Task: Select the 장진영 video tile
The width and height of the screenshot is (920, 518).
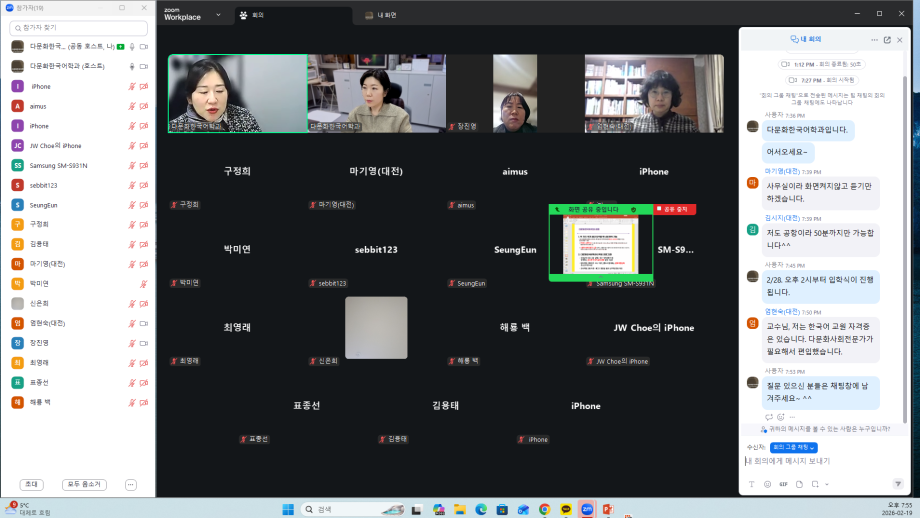Action: (x=515, y=94)
